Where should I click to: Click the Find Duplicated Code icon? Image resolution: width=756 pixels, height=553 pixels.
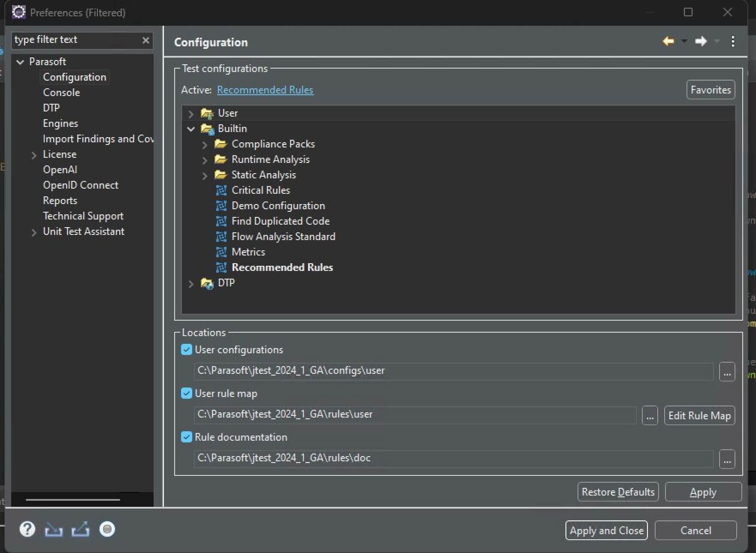tap(221, 221)
